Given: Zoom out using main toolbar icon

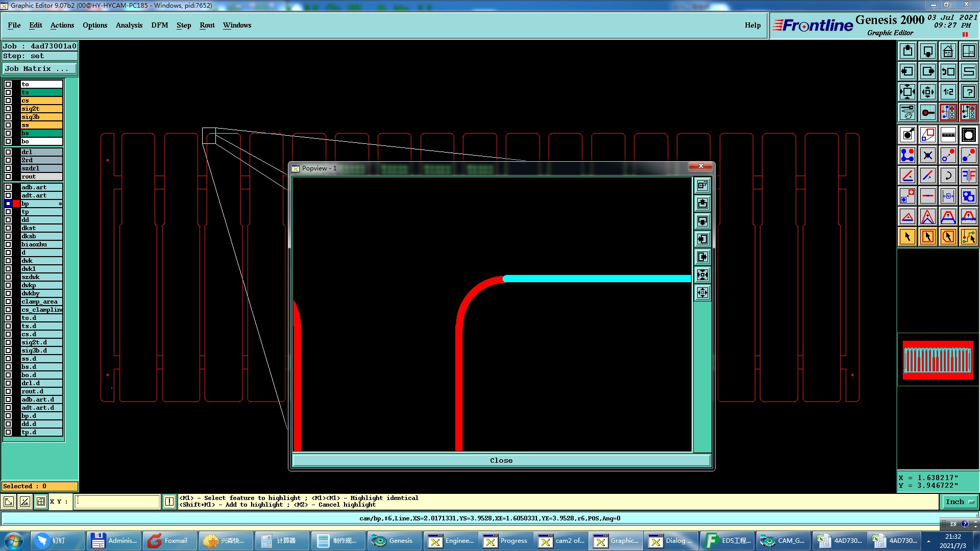Looking at the screenshot, I should 928,92.
